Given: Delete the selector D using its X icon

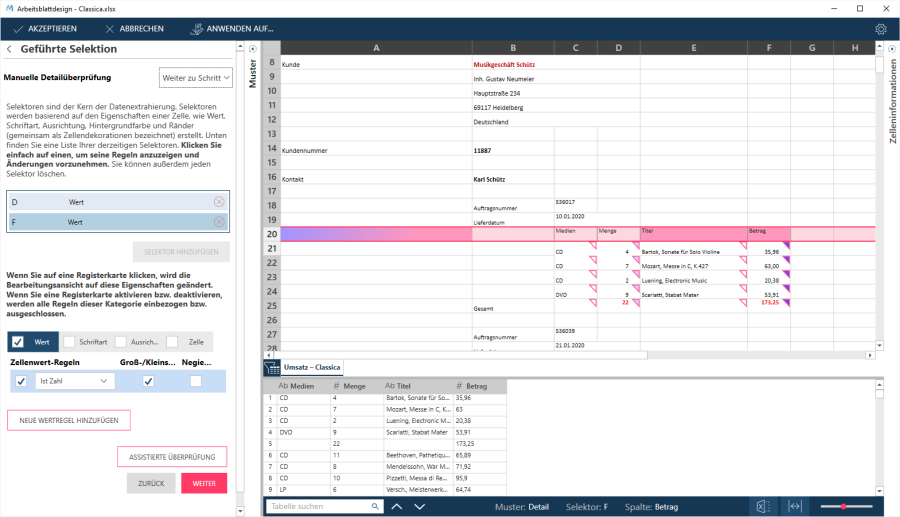Looking at the screenshot, I should pyautogui.click(x=219, y=202).
